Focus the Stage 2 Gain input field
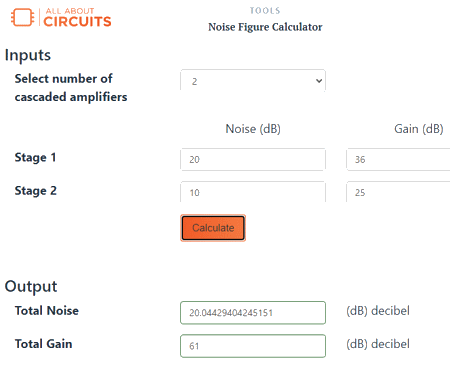Image resolution: width=450 pixels, height=365 pixels. point(398,192)
